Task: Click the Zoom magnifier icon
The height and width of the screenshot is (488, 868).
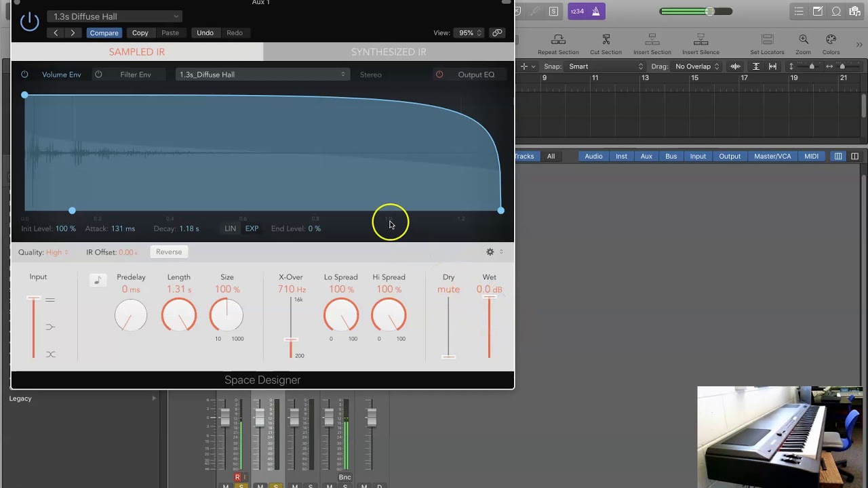Action: pos(804,40)
